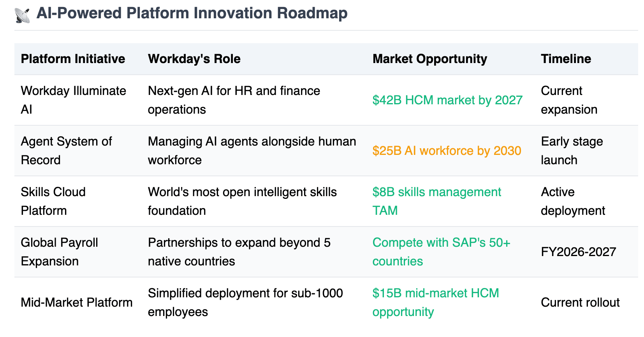This screenshot has width=644, height=337.
Task: Click the orange $25B AI workforce by 2030 text
Action: (x=447, y=151)
